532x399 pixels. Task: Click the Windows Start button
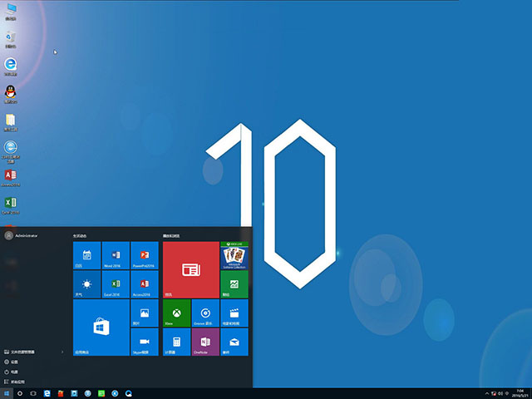(7, 393)
